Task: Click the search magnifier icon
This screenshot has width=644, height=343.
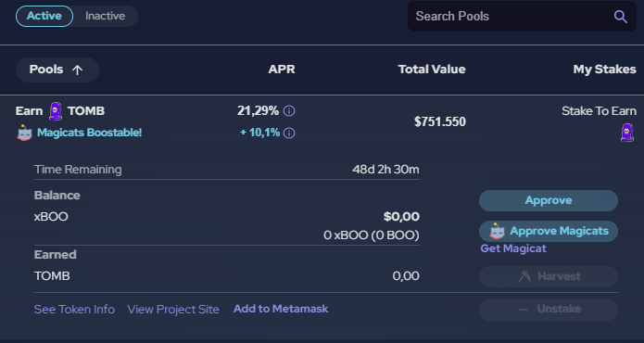Action: 620,17
